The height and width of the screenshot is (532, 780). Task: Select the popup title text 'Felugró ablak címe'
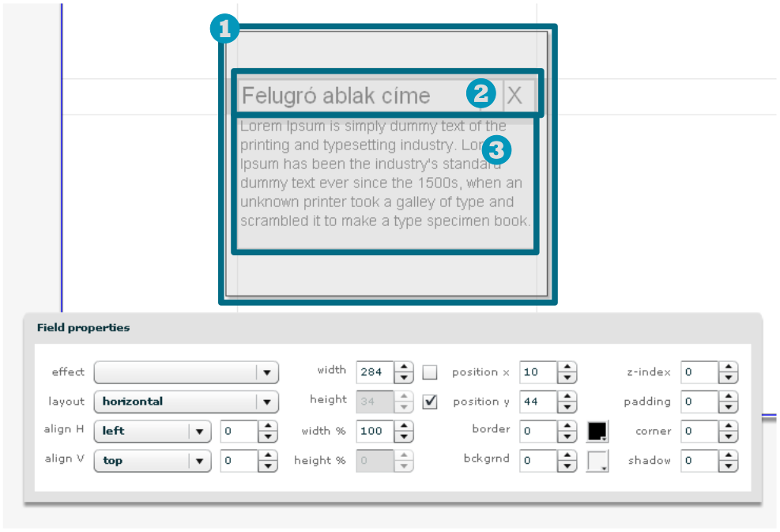pyautogui.click(x=336, y=96)
